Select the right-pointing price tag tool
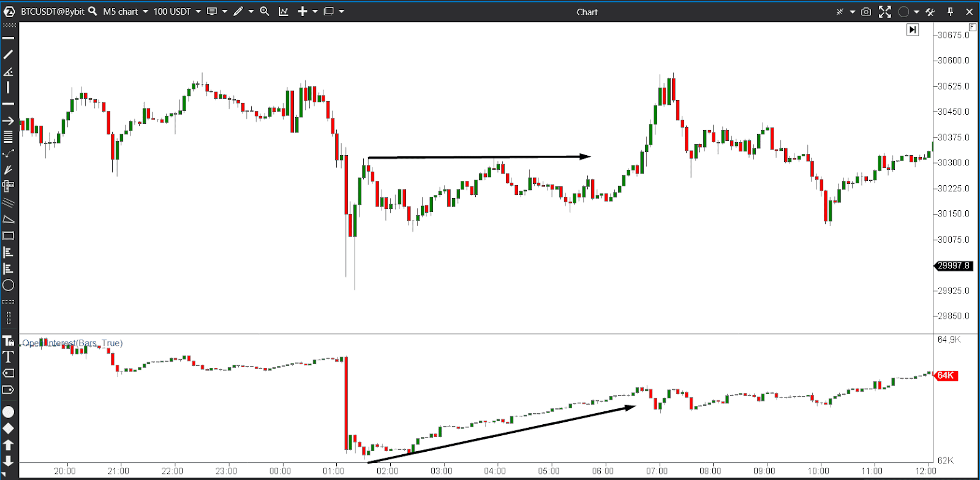The height and width of the screenshot is (480, 980). [8, 390]
